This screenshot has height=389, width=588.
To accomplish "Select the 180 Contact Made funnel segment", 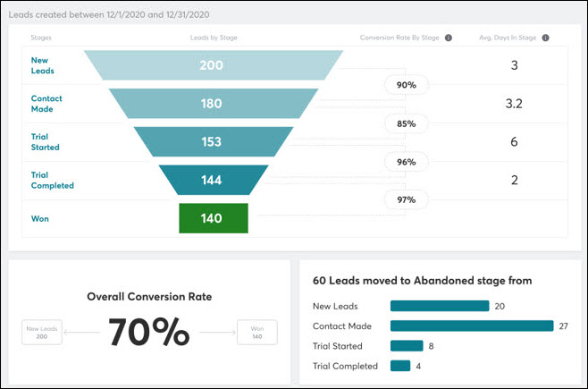I will point(212,104).
